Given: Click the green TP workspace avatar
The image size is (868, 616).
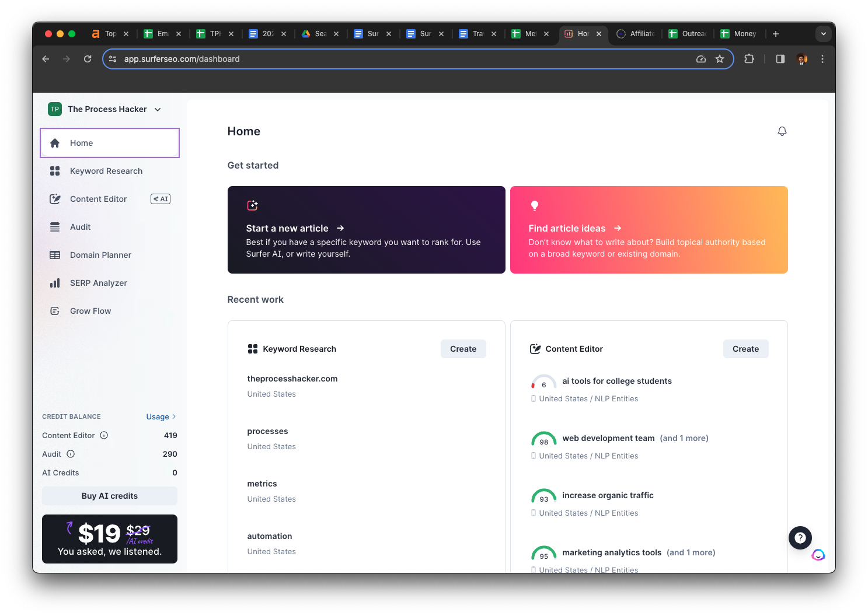Looking at the screenshot, I should pyautogui.click(x=55, y=109).
